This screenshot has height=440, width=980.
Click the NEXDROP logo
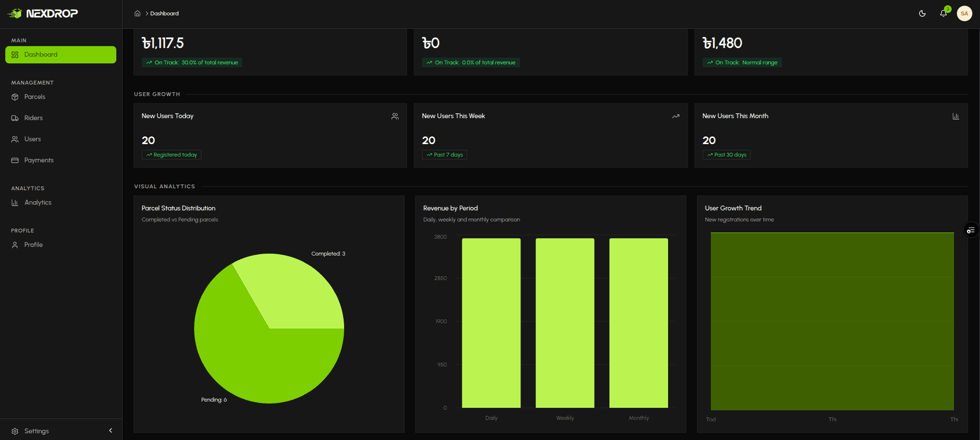[43, 13]
